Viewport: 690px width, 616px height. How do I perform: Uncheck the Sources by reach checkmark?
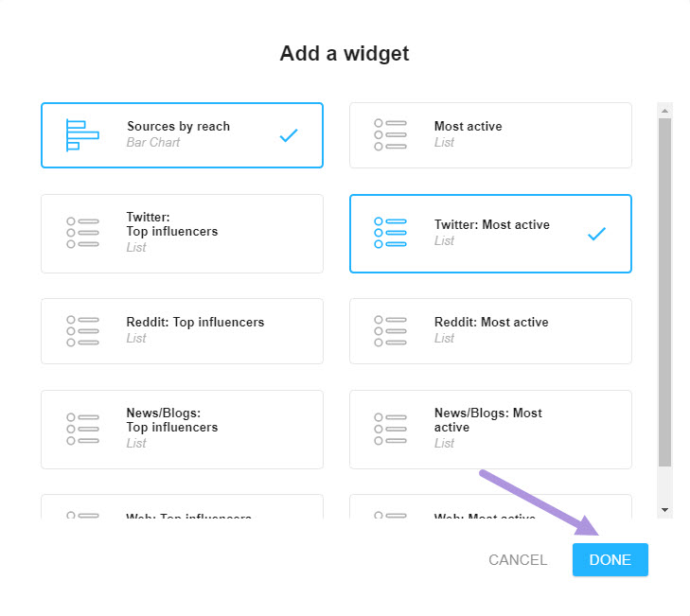(x=289, y=135)
